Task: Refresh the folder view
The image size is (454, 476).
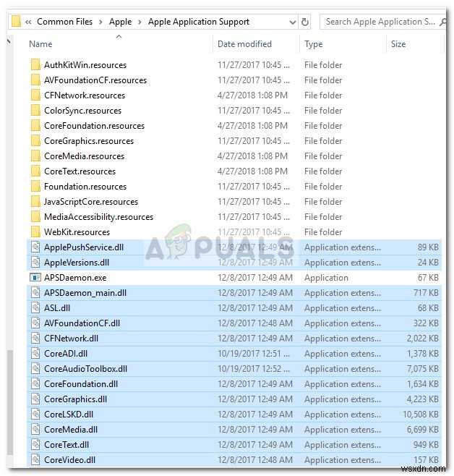Action: click(x=305, y=22)
